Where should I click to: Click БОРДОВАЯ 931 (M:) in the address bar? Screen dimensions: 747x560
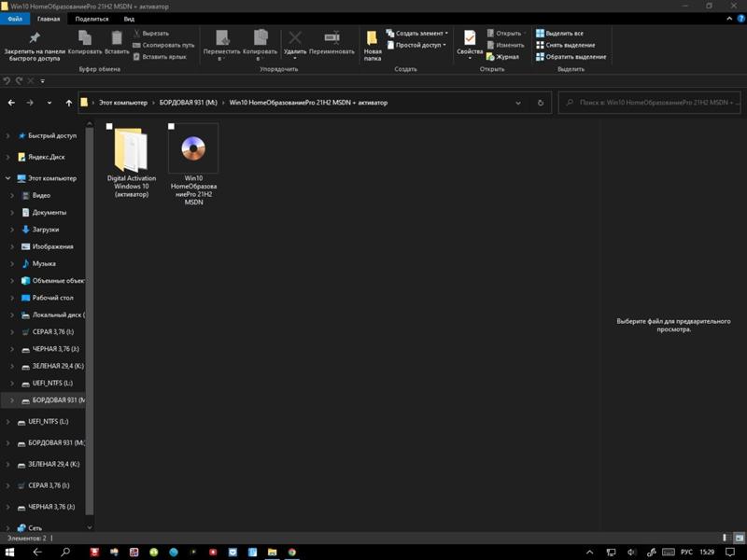[x=189, y=103]
